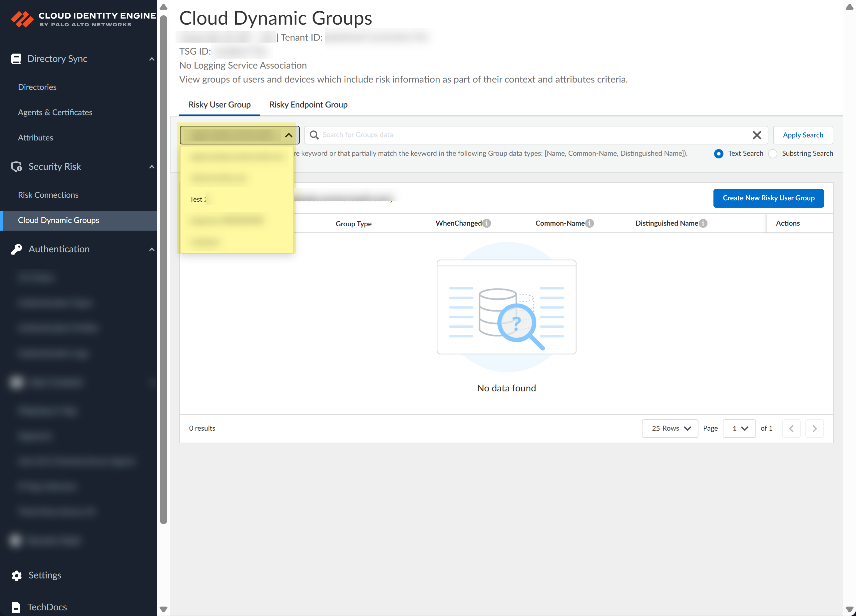
Task: Switch to Risky Endpoint Group tab
Action: (x=308, y=104)
